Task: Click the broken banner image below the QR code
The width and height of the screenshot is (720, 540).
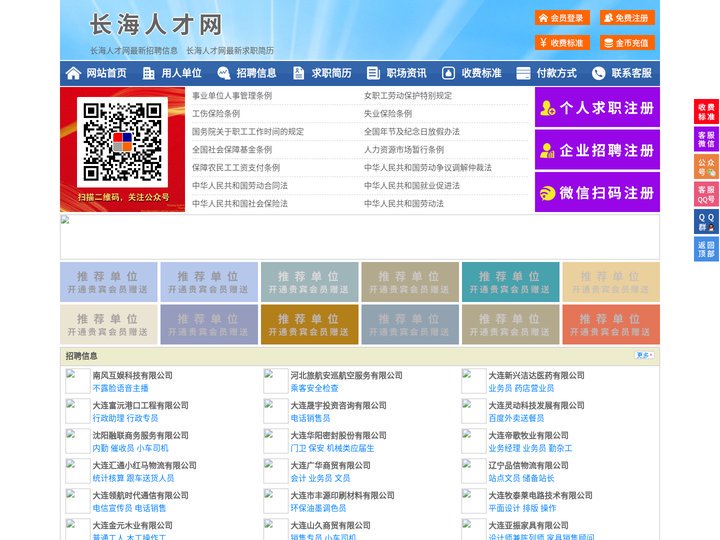Action: point(360,237)
